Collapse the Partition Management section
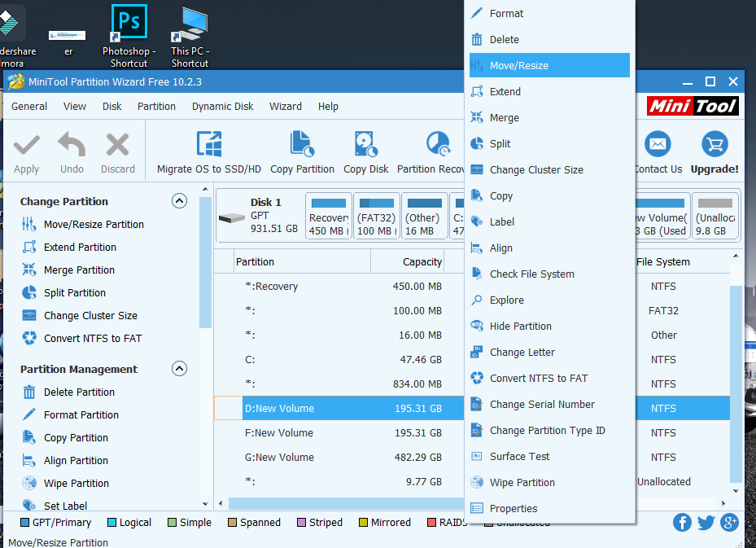This screenshot has height=548, width=756. [x=179, y=368]
